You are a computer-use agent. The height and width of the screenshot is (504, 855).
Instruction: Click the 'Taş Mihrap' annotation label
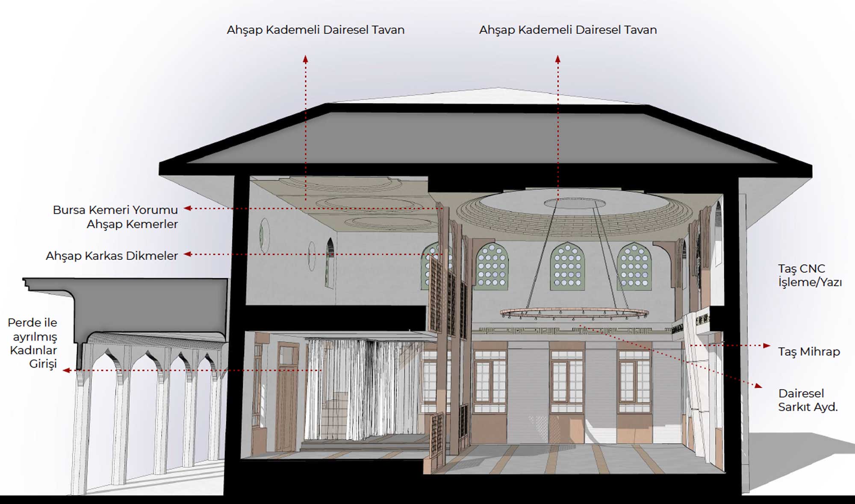809,351
